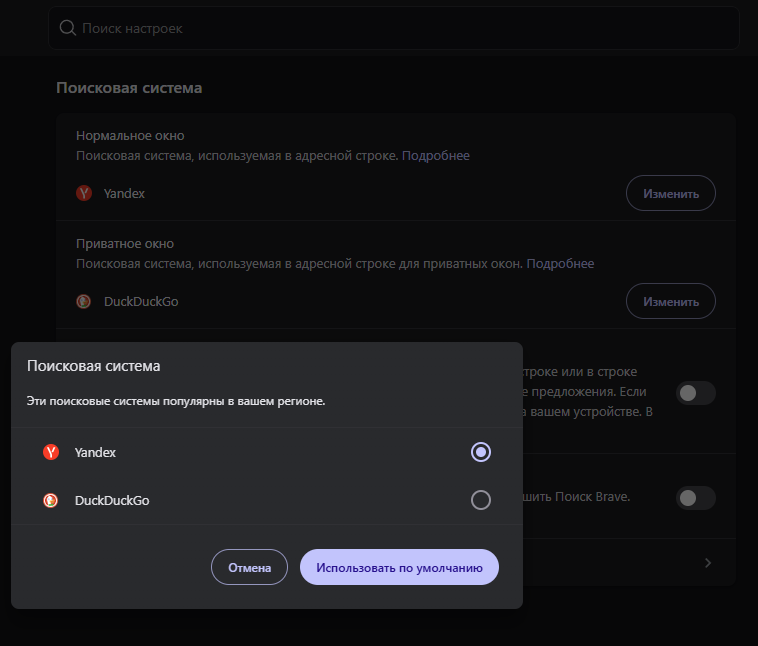Click Использовать по умолчанию button
Screen dimensions: 758x646
pos(399,567)
